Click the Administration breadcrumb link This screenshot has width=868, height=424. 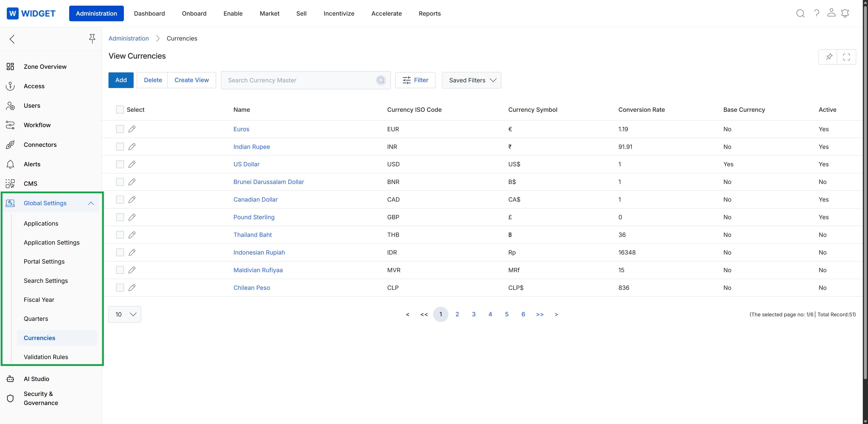129,38
